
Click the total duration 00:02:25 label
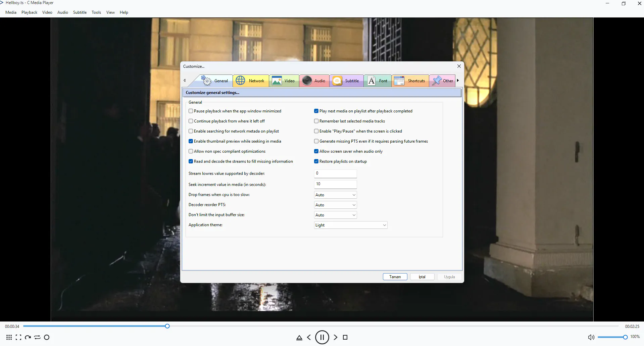pos(632,327)
